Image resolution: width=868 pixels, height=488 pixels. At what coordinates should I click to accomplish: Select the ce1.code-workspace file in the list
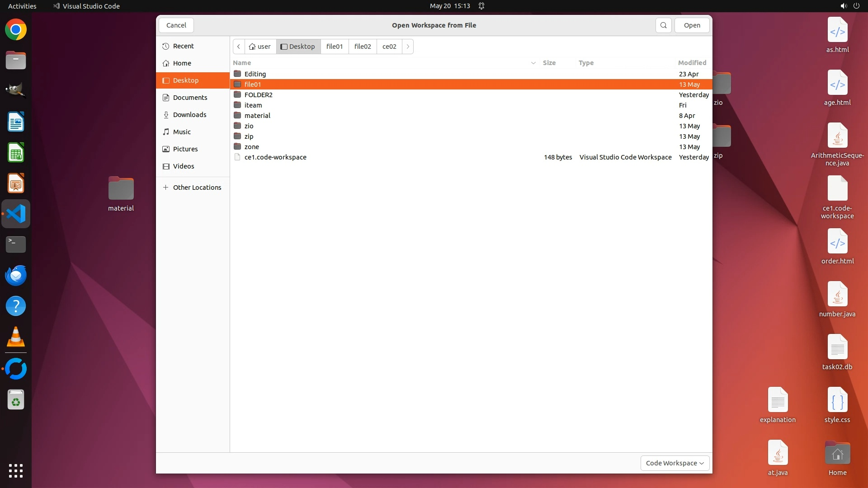point(275,157)
